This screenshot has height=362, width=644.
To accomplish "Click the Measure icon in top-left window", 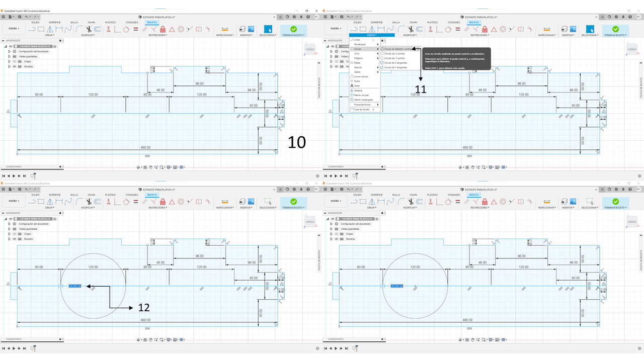I will [x=225, y=29].
